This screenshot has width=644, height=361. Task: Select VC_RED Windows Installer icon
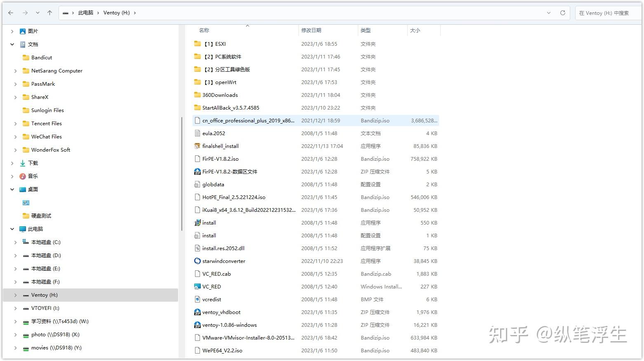click(x=197, y=286)
